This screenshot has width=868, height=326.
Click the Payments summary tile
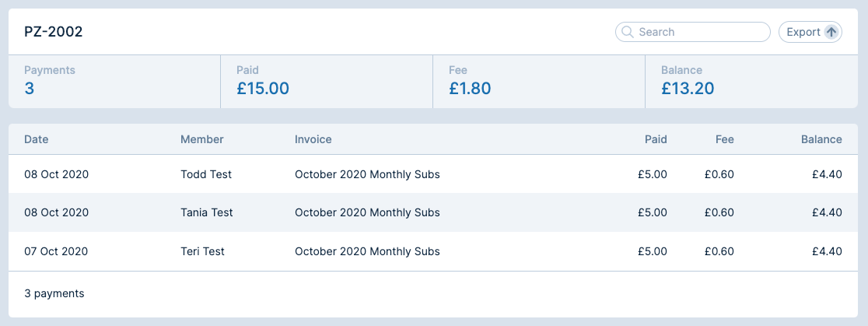pos(114,81)
